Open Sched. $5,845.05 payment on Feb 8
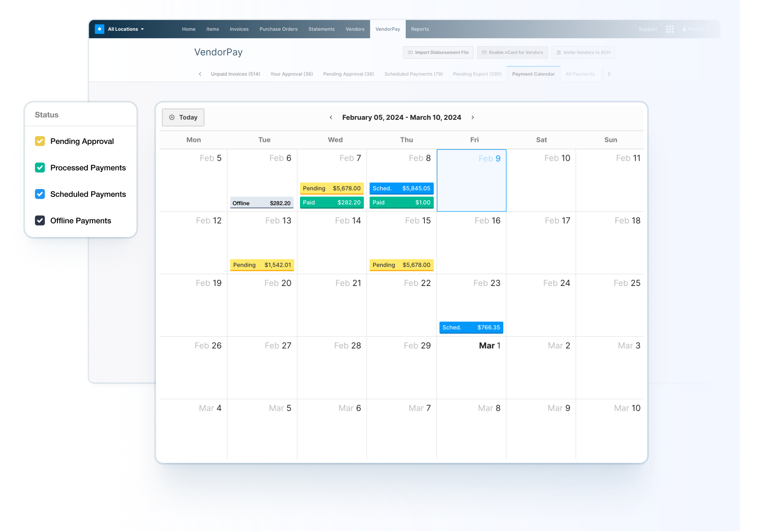The width and height of the screenshot is (770, 532). [402, 189]
